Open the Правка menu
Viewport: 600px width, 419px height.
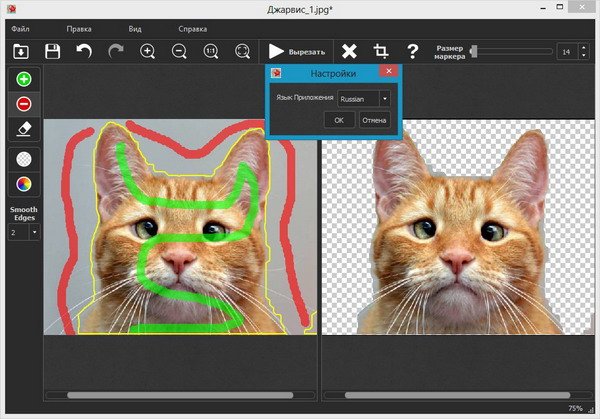[79, 29]
